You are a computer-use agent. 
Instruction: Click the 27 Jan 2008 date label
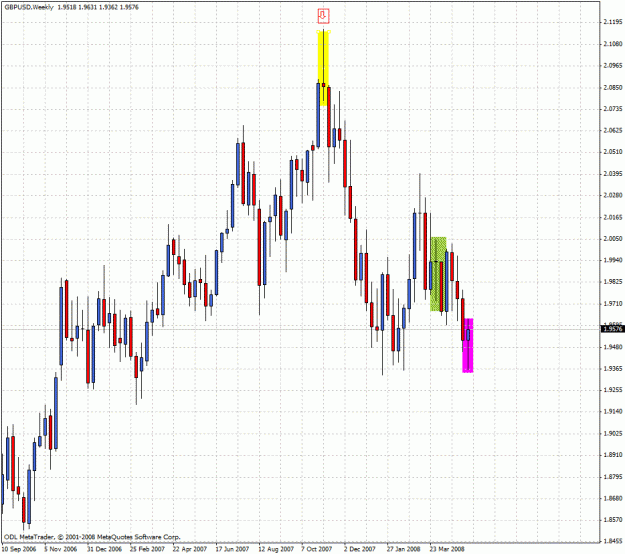403,549
